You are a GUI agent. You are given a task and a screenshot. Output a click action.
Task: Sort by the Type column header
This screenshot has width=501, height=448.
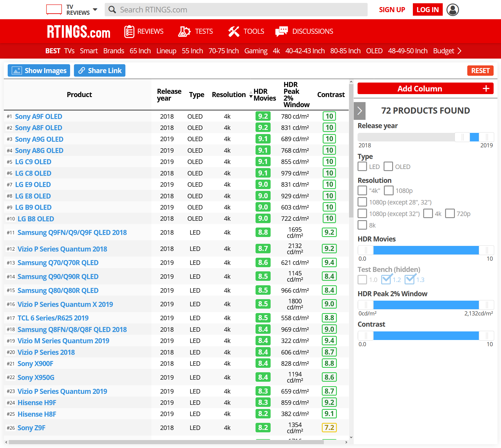point(197,95)
